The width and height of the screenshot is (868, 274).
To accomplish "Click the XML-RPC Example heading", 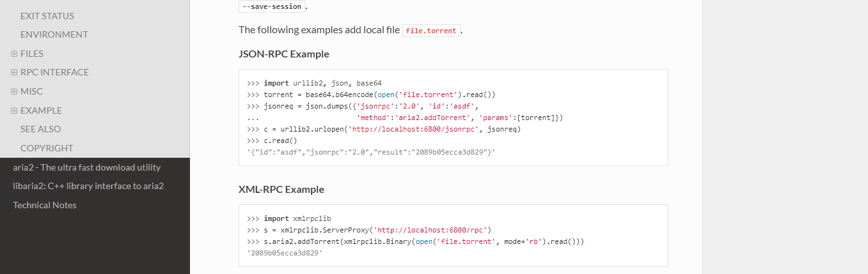I will click(x=281, y=190).
